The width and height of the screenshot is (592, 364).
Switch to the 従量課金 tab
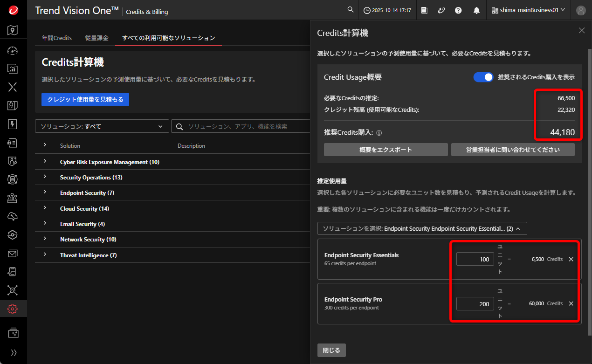pos(96,38)
